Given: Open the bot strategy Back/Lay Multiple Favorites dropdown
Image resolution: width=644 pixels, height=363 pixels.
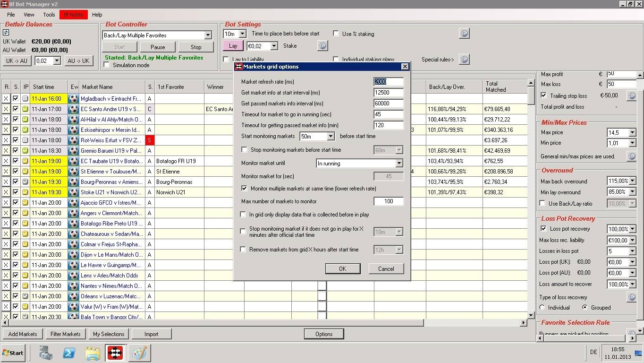Looking at the screenshot, I should (x=208, y=35).
